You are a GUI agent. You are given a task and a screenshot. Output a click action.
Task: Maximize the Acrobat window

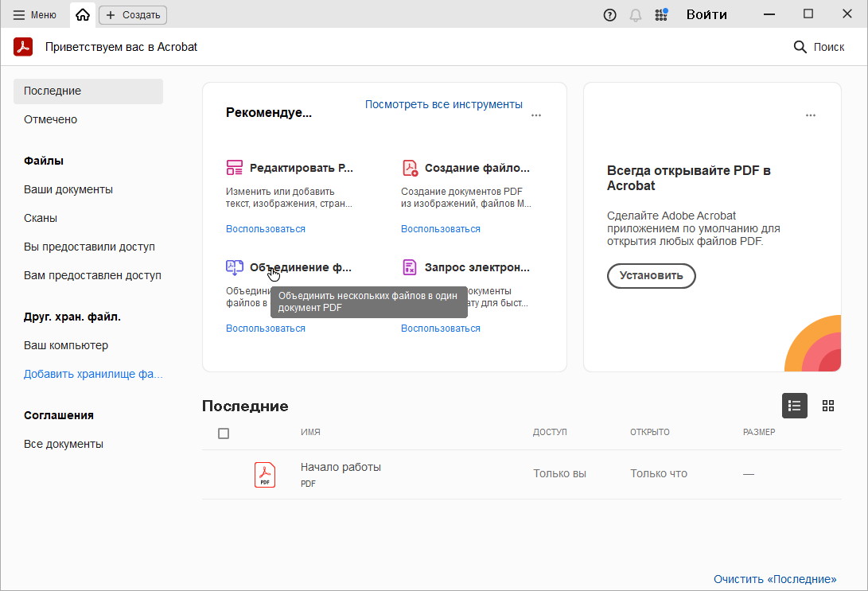(x=808, y=14)
